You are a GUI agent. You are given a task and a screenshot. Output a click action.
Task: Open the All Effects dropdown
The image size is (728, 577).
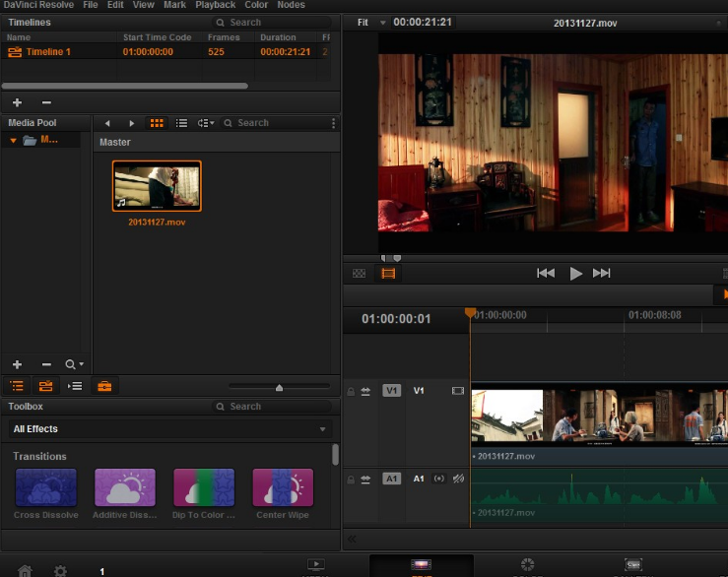coord(169,429)
